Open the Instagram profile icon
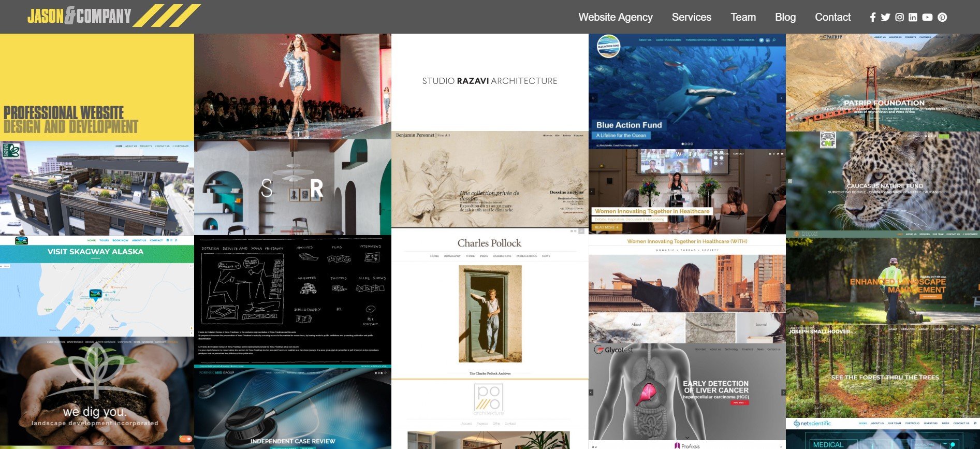Screen dimensions: 980x449 coord(900,17)
